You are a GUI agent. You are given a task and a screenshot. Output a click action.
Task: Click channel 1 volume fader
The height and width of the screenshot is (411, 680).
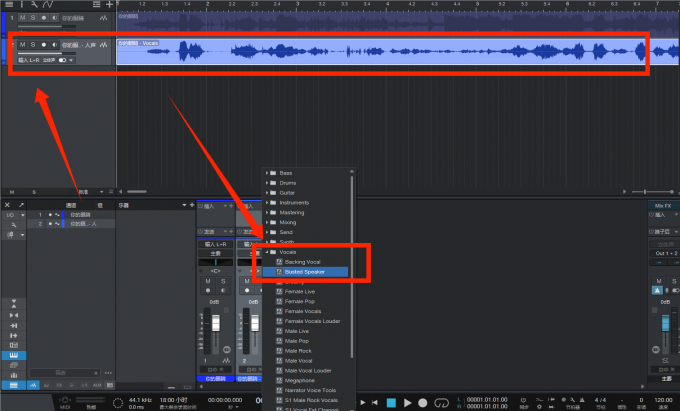215,323
